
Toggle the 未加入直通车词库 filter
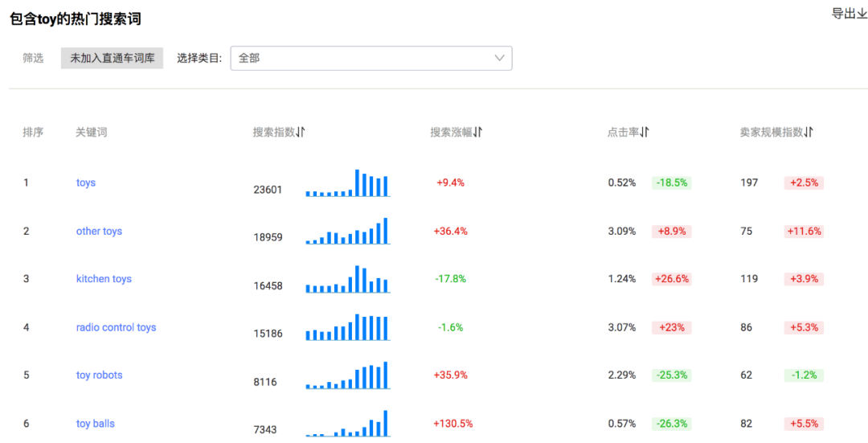point(112,58)
